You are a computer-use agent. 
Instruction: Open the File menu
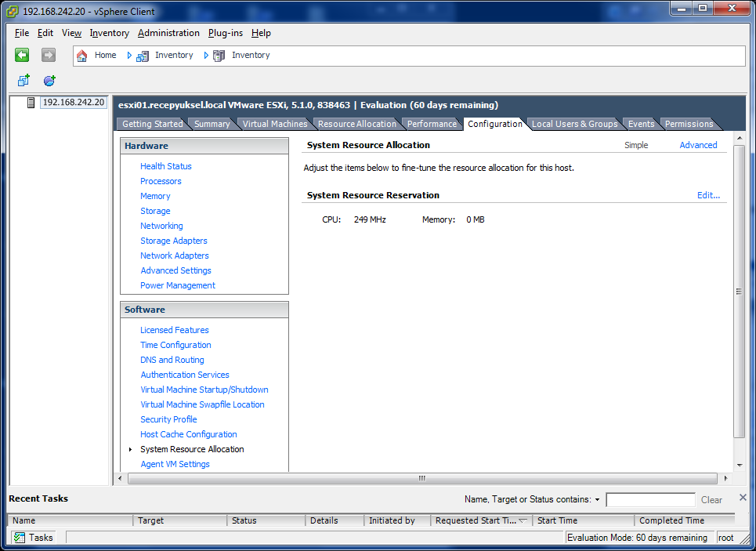22,33
